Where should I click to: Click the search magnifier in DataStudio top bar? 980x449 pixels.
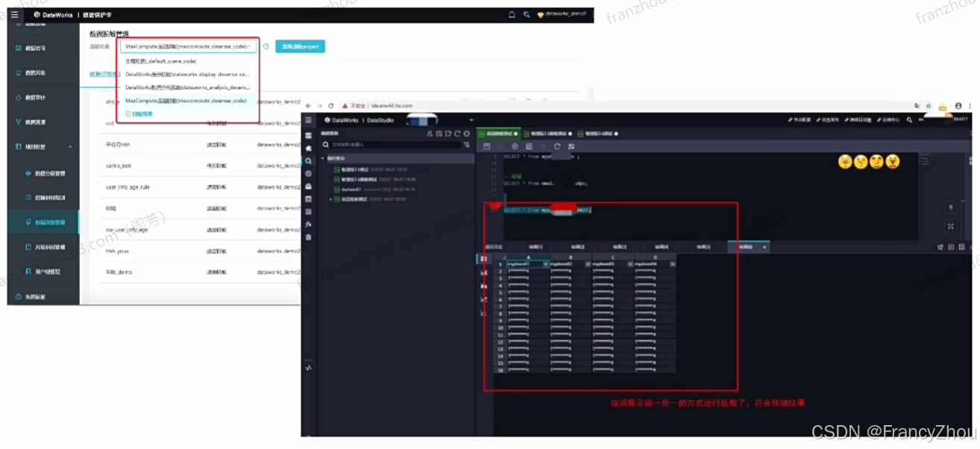click(x=911, y=119)
